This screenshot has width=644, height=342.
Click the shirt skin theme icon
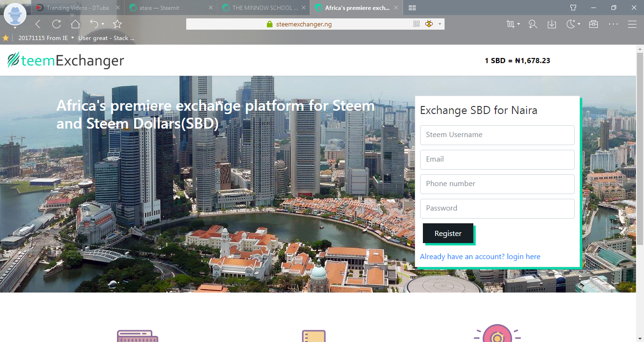pyautogui.click(x=573, y=8)
